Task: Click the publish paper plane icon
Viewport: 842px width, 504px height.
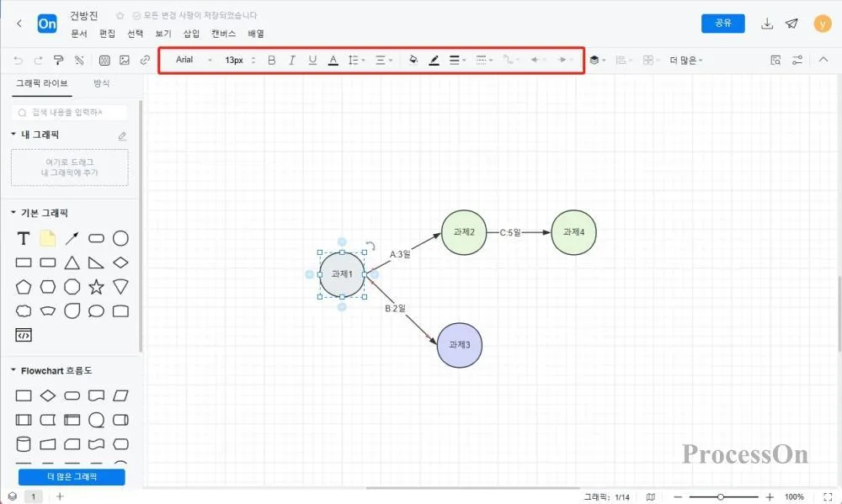Action: (x=791, y=24)
